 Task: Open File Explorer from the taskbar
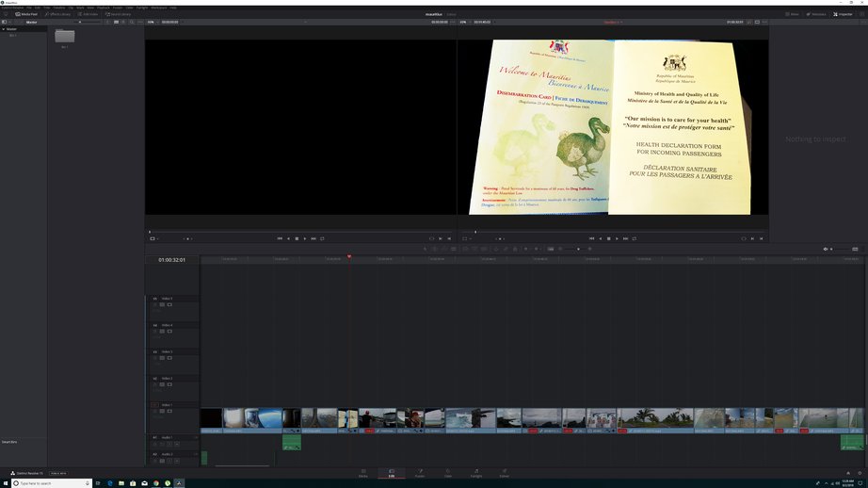pos(121,483)
